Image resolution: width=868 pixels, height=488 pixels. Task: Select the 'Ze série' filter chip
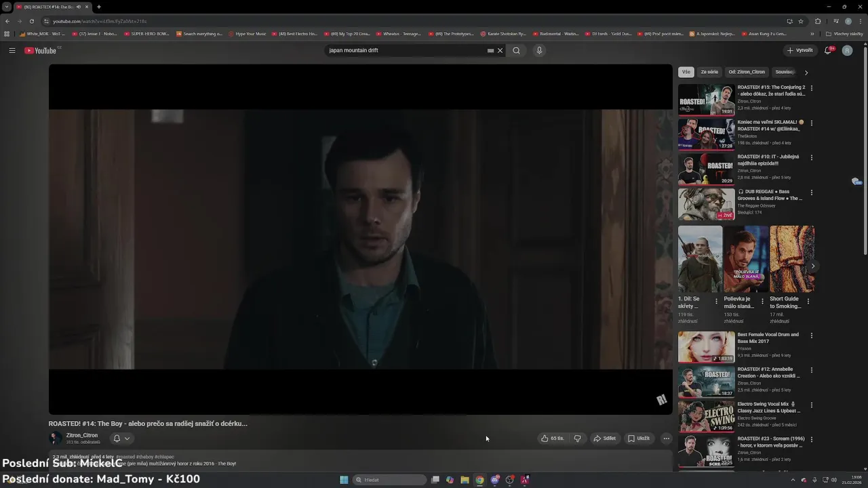point(709,72)
